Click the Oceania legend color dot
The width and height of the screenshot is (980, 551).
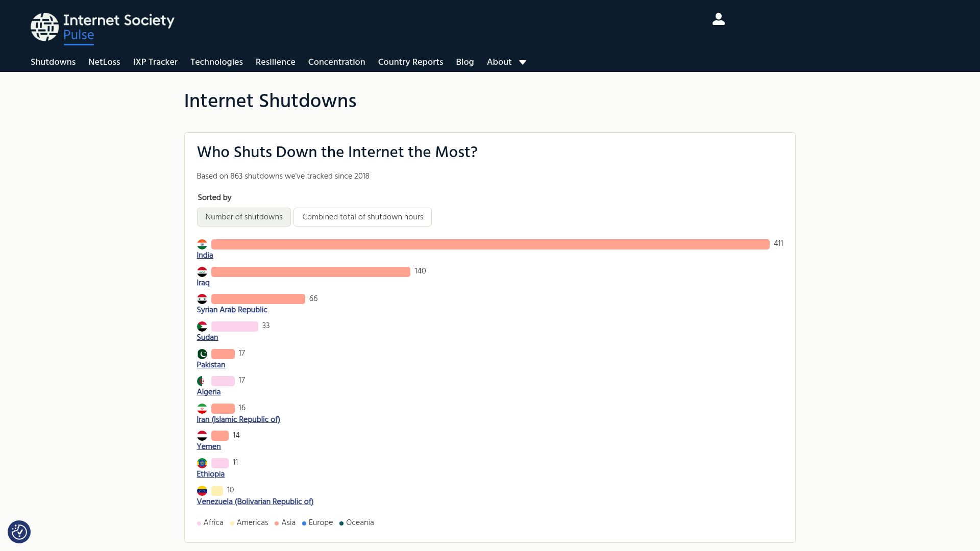click(341, 523)
